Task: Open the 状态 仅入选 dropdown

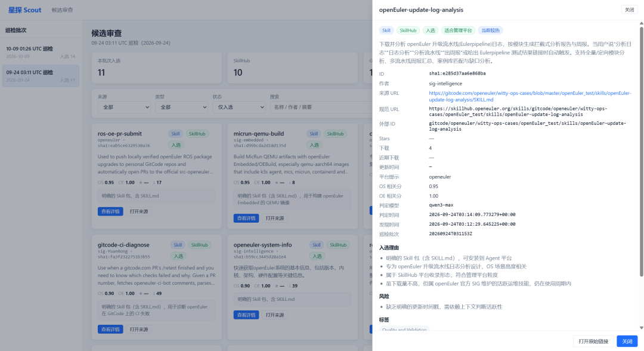Action: (239, 107)
